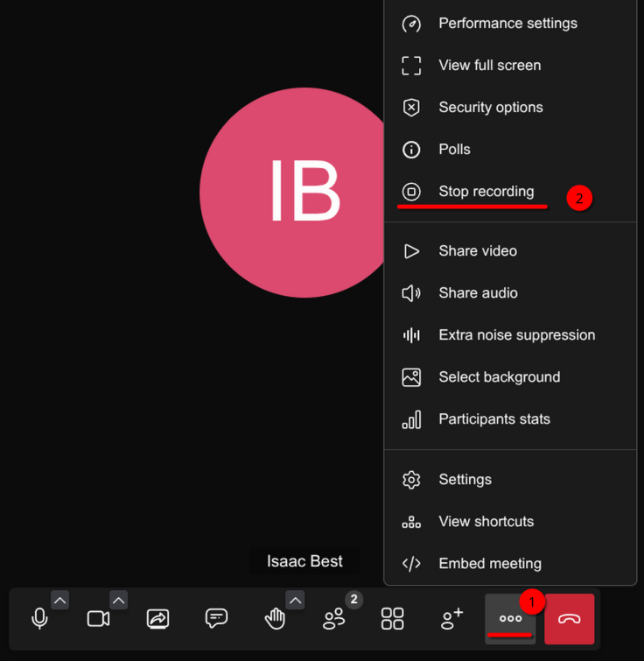This screenshot has width=644, height=661.
Task: Click the participant count badge
Action: [353, 599]
